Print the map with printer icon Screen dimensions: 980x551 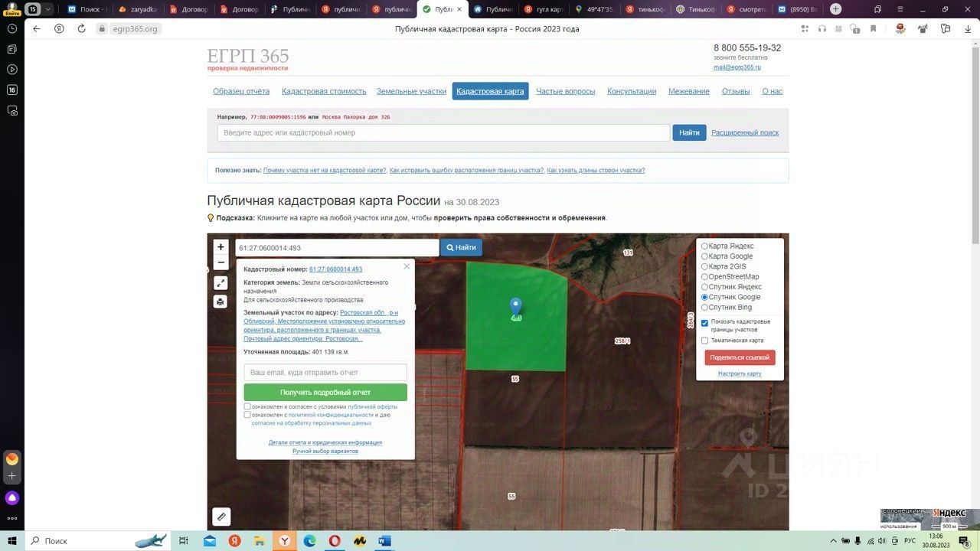tap(220, 302)
